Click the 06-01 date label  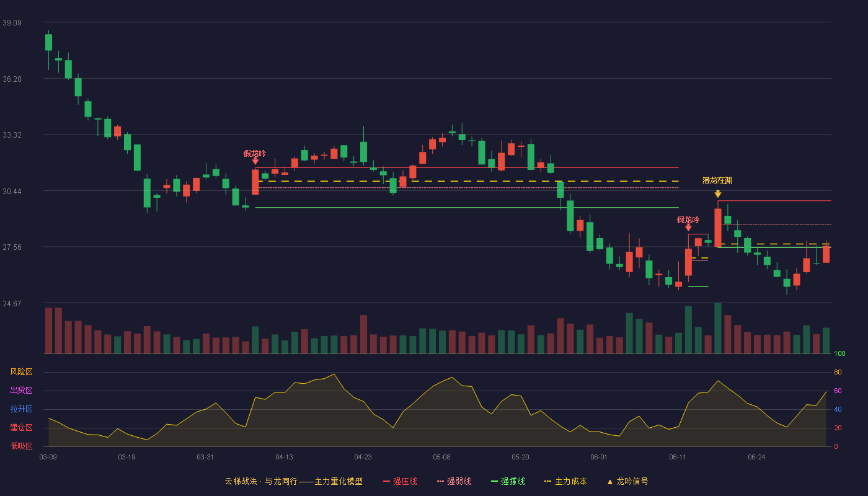[x=599, y=457]
